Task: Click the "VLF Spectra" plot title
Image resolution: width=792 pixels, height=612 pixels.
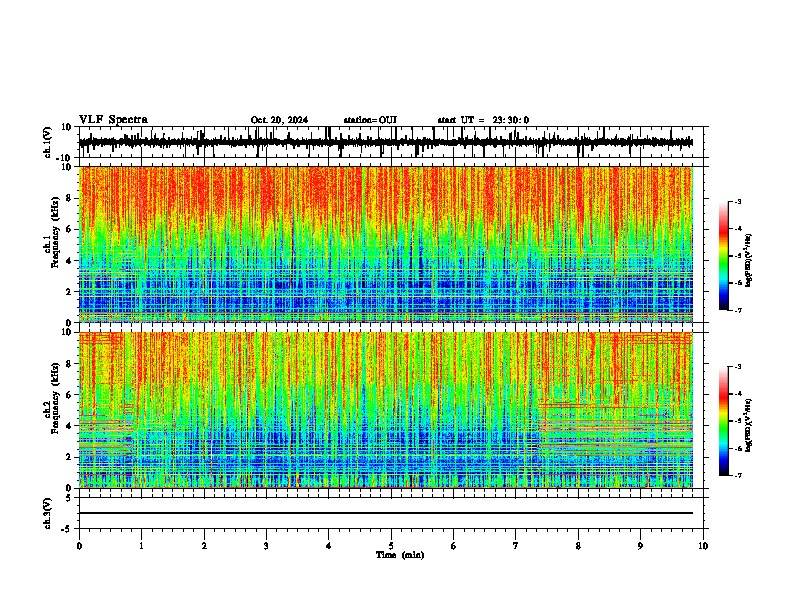Action: point(113,120)
